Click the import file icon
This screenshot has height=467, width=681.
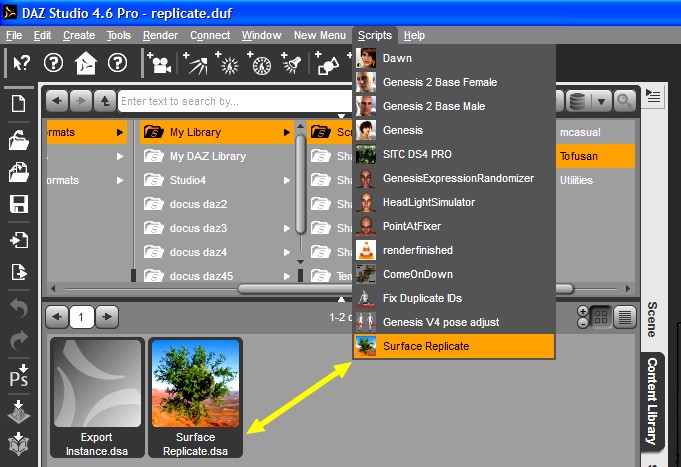pos(19,240)
